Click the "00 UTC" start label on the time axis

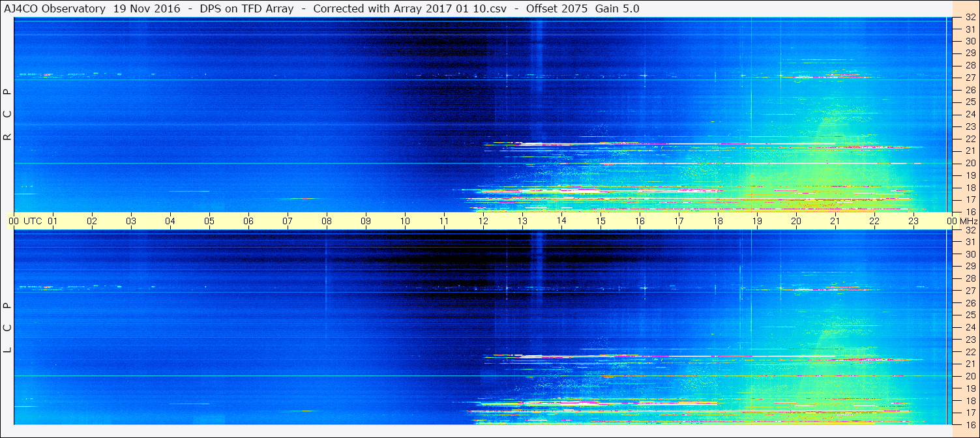[x=24, y=221]
